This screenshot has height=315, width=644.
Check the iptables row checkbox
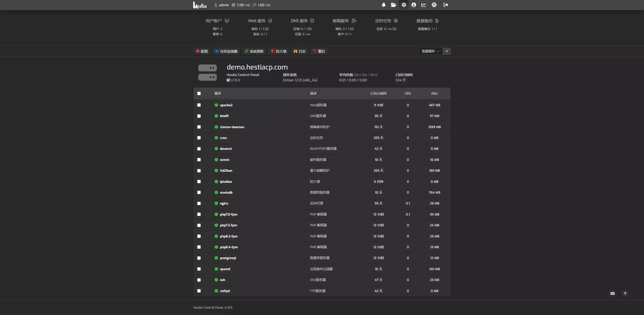[x=199, y=182]
